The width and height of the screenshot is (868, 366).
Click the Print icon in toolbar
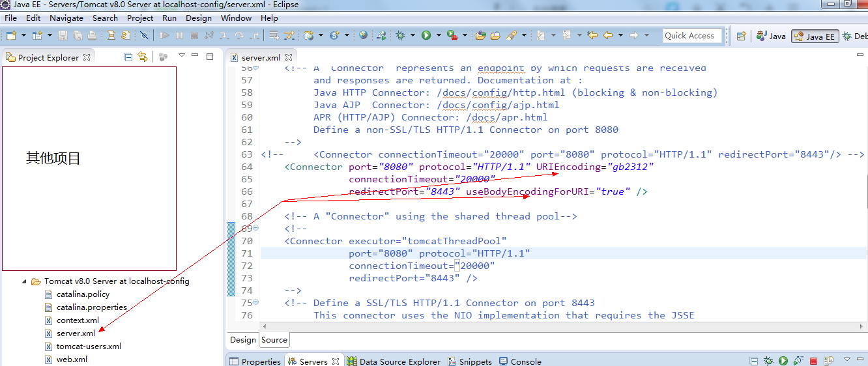(92, 35)
